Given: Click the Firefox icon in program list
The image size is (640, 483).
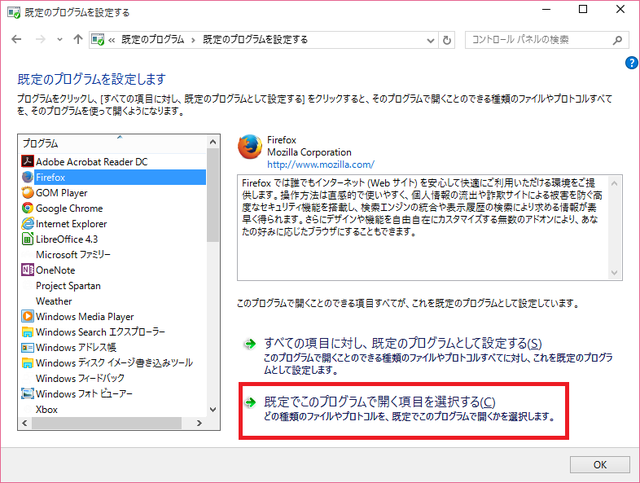Looking at the screenshot, I should tap(27, 177).
